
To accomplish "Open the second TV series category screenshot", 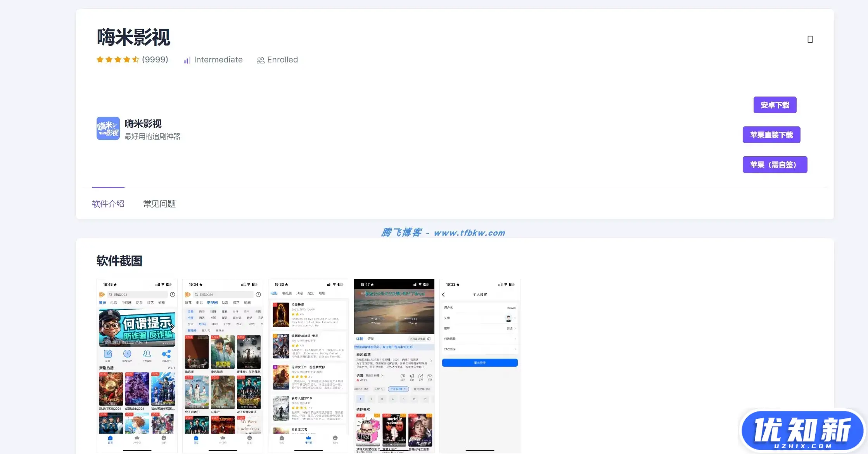I will 223,366.
